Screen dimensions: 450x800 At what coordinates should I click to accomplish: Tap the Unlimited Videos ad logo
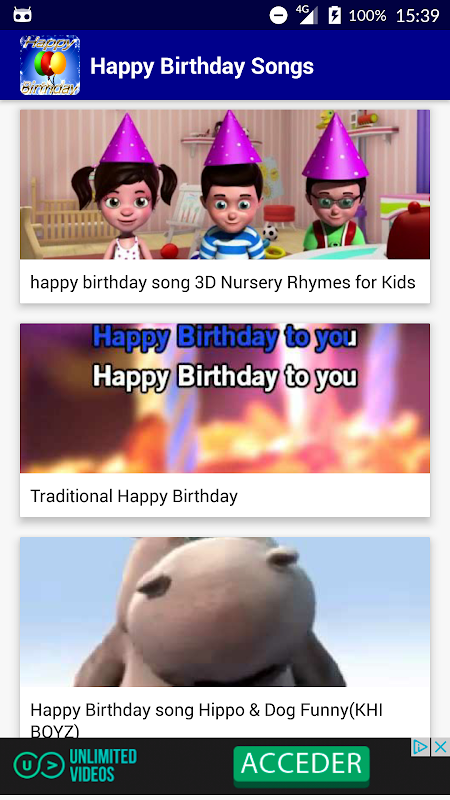coord(76,765)
